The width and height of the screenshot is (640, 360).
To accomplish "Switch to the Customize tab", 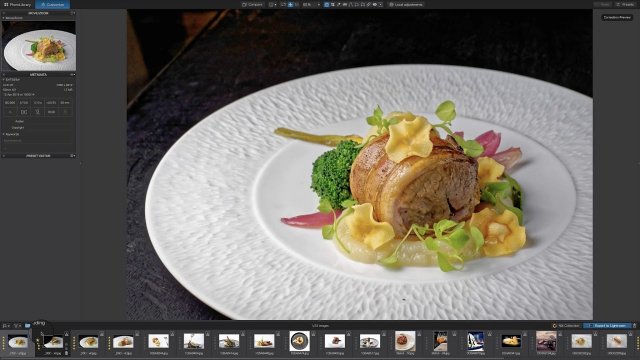I will point(53,4).
